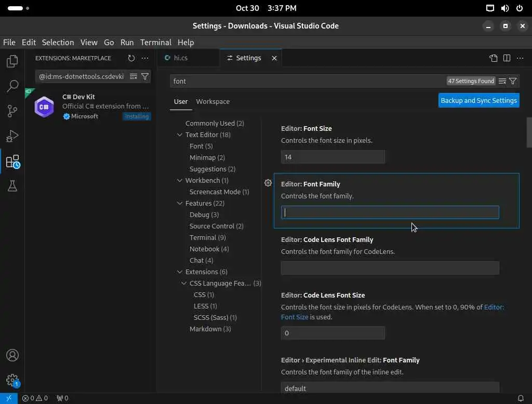Collapse the Features settings group

180,204
